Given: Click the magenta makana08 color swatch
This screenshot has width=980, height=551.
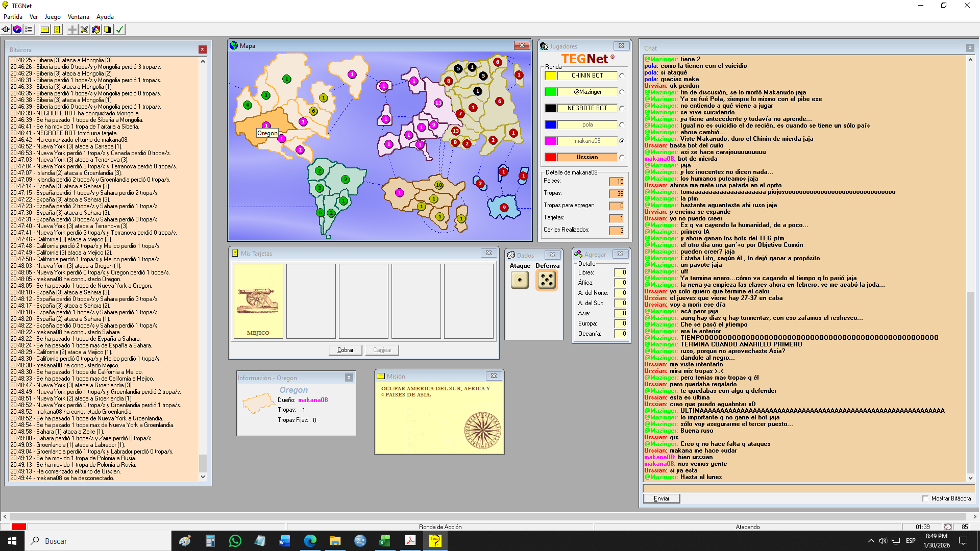Looking at the screenshot, I should [x=550, y=141].
